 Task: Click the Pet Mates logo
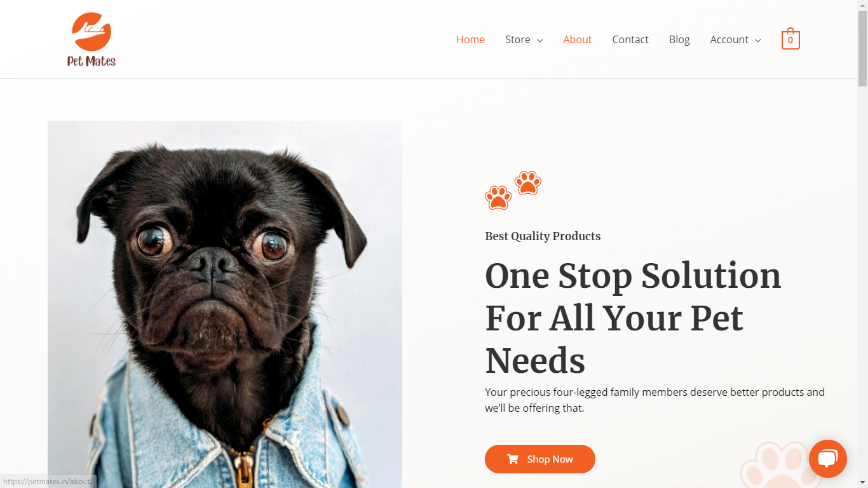[x=92, y=39]
